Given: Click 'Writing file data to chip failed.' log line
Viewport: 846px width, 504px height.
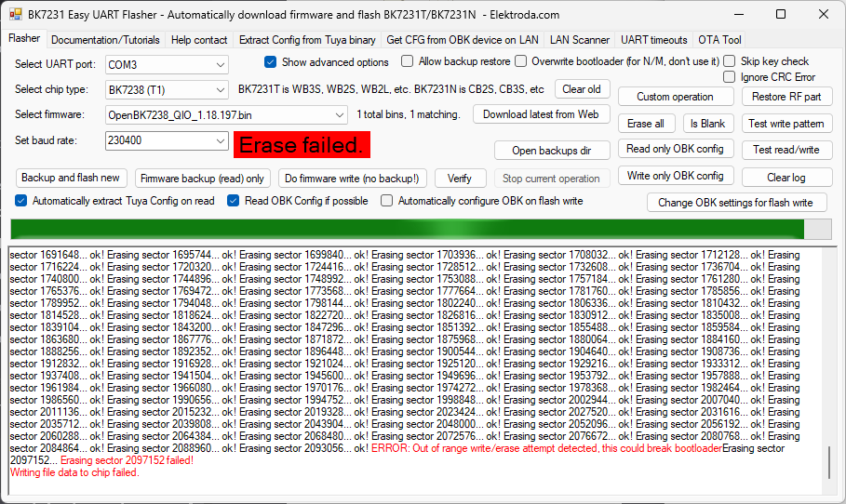Looking at the screenshot, I should pos(74,472).
